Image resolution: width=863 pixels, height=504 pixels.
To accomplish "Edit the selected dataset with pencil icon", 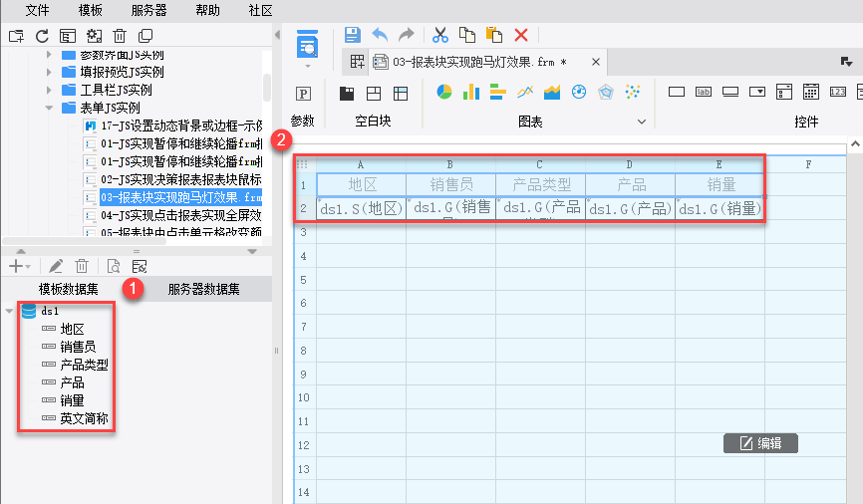I will click(x=56, y=266).
